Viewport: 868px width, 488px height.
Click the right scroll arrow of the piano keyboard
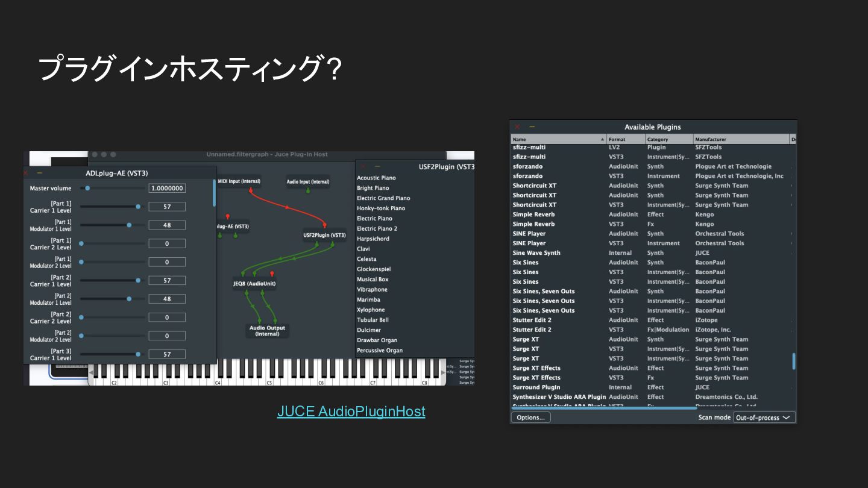[x=444, y=372]
